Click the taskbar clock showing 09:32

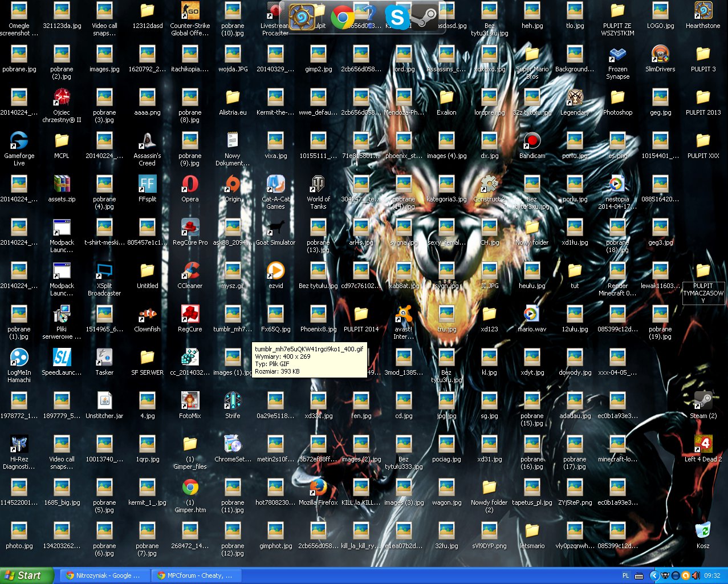tap(712, 576)
